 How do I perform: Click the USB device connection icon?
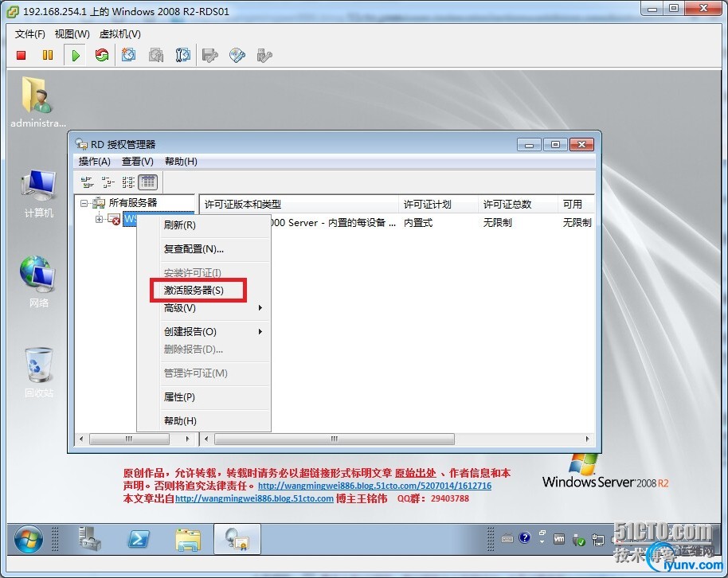coord(264,56)
